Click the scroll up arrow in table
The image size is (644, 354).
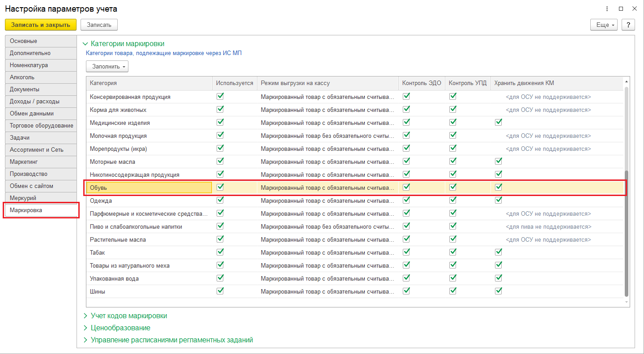[x=627, y=82]
